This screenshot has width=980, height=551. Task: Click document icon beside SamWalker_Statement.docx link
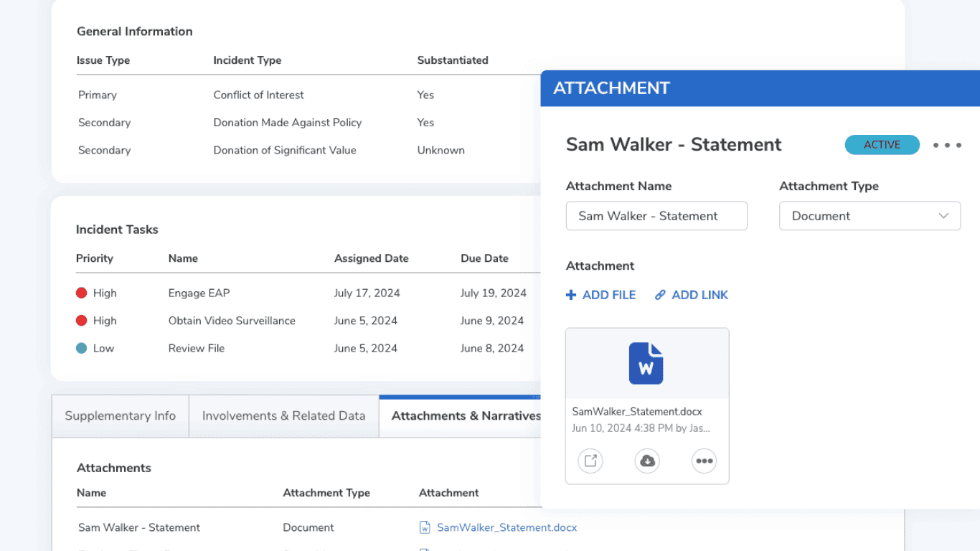pyautogui.click(x=425, y=527)
